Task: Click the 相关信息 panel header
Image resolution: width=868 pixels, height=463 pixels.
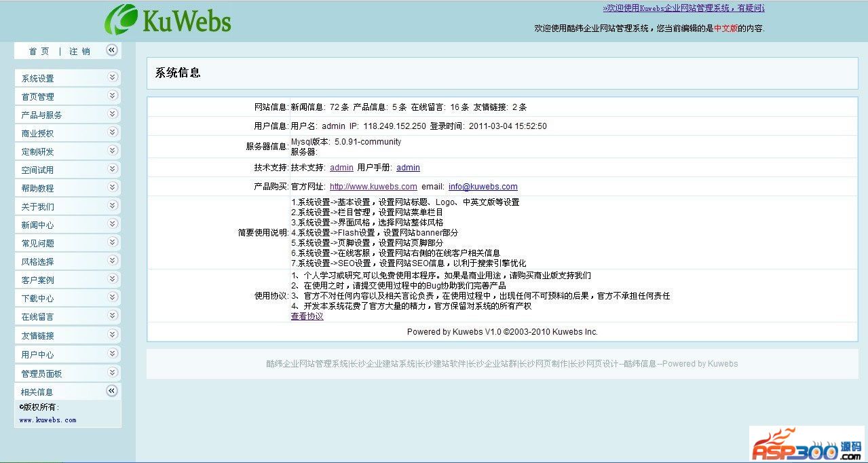Action: point(67,391)
